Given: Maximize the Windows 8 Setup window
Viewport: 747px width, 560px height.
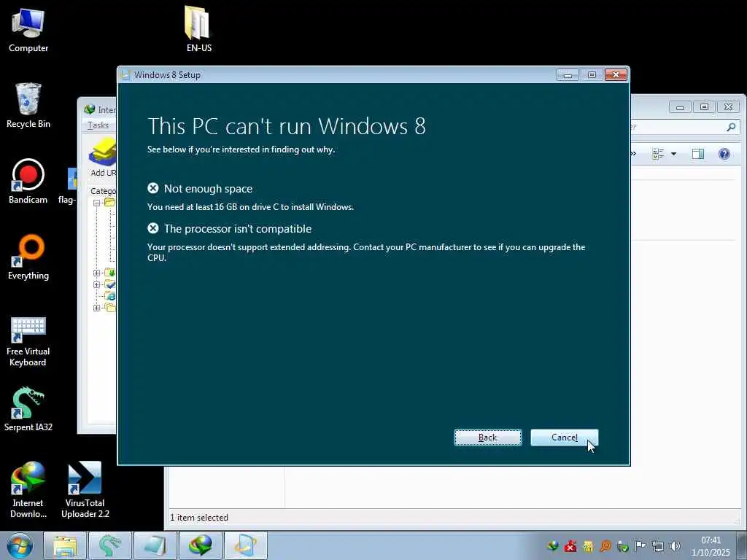Looking at the screenshot, I should (x=592, y=75).
